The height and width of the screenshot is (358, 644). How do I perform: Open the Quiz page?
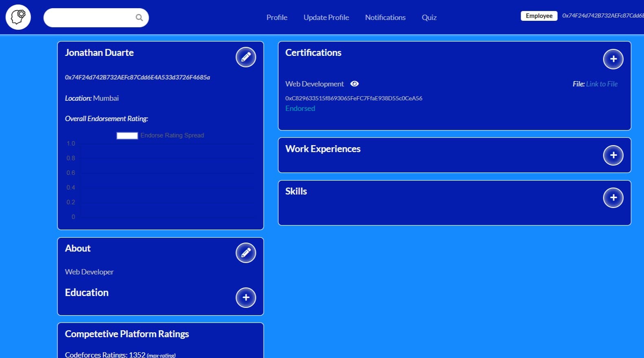(x=429, y=18)
